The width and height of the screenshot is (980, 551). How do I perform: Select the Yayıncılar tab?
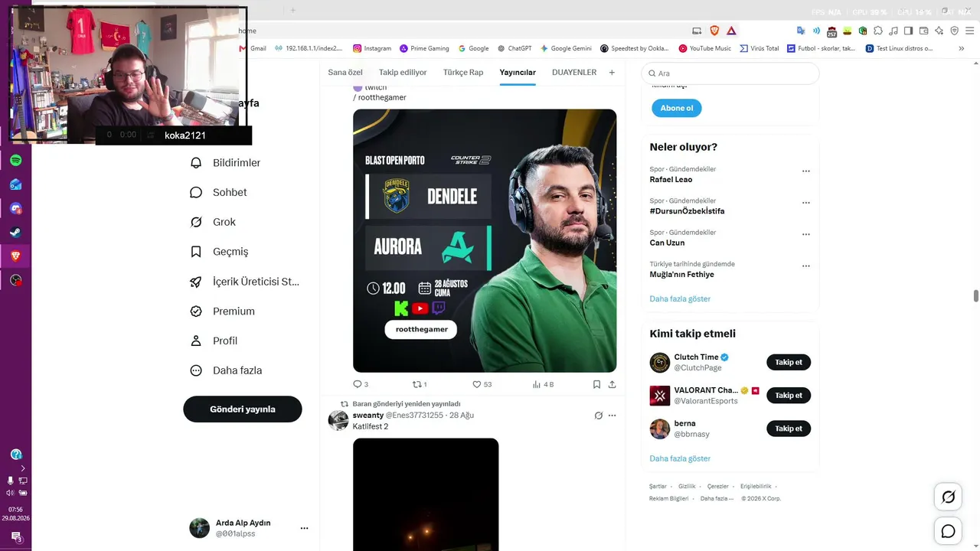tap(518, 72)
